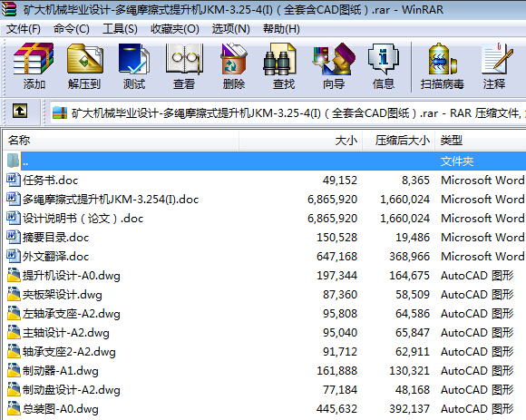This screenshot has height=420, width=526.
Task: Sort by 名称 column header
Action: pyautogui.click(x=121, y=141)
